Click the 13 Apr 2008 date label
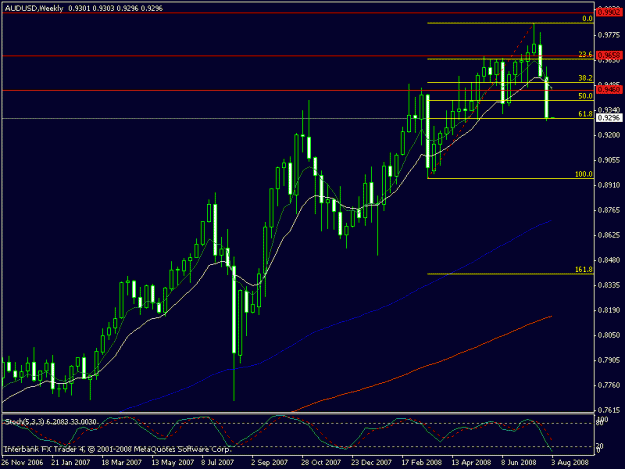The image size is (625, 469). [471, 463]
